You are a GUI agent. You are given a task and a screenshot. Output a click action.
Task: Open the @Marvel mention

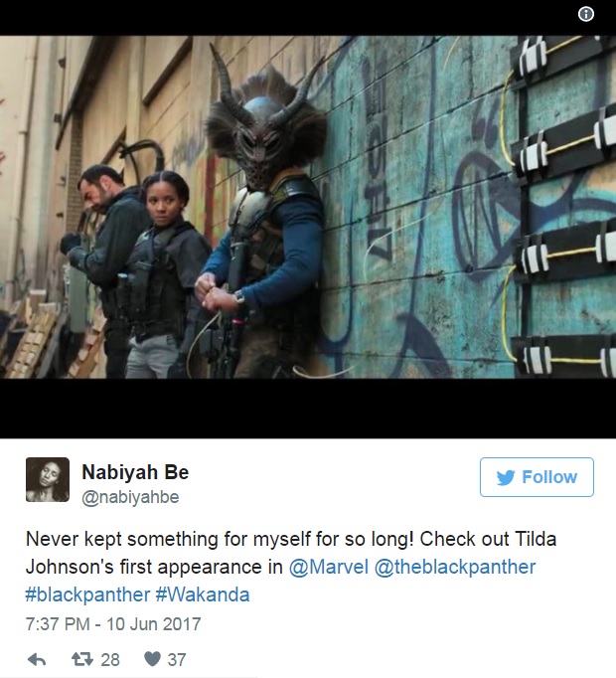pyautogui.click(x=329, y=567)
